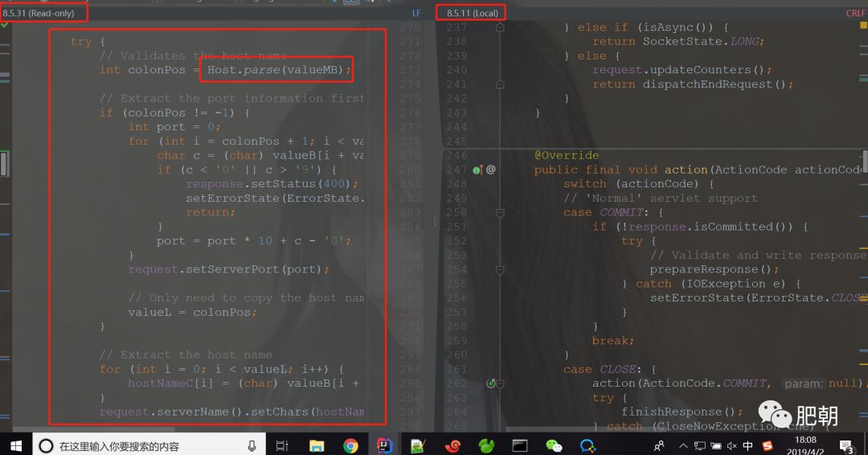
Task: Open the blue chat app in the taskbar
Action: [x=588, y=446]
